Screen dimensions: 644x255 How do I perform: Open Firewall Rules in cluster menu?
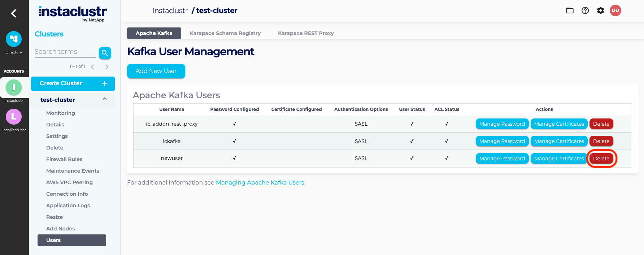[x=64, y=159]
